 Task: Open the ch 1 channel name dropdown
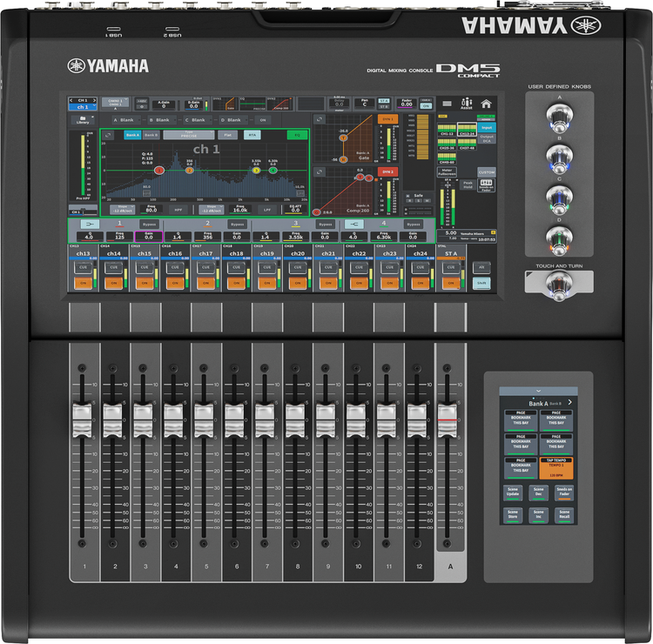point(83,107)
